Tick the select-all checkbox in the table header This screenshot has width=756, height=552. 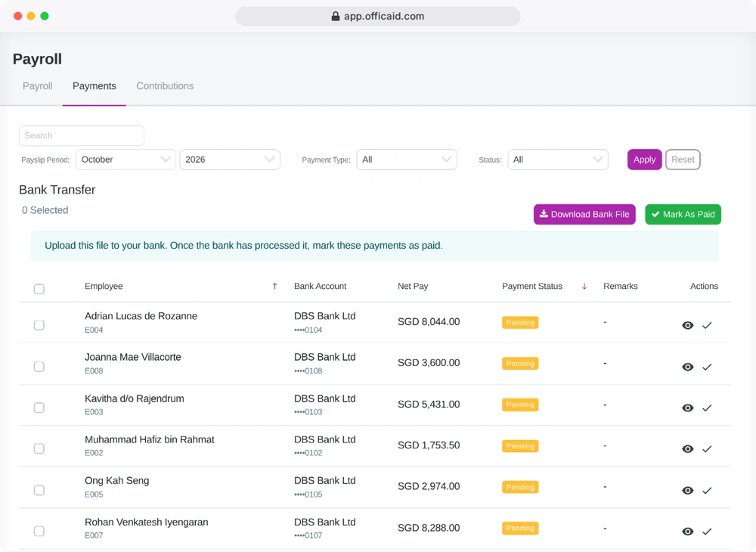coord(39,289)
